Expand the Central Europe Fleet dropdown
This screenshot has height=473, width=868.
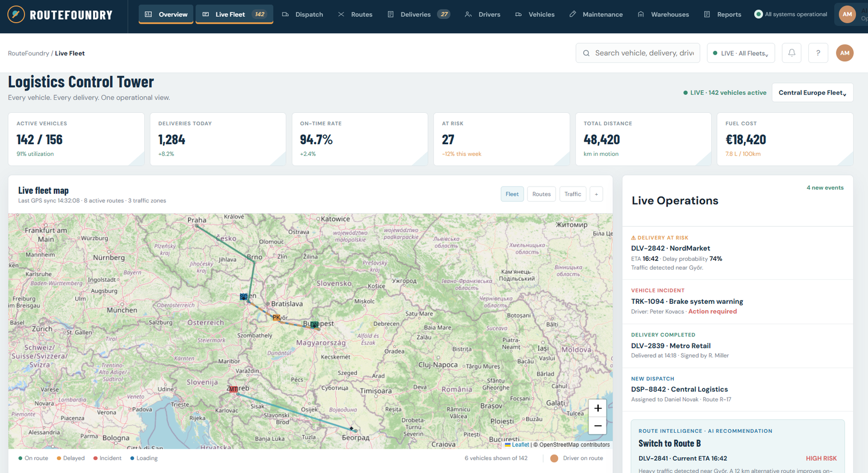click(812, 93)
